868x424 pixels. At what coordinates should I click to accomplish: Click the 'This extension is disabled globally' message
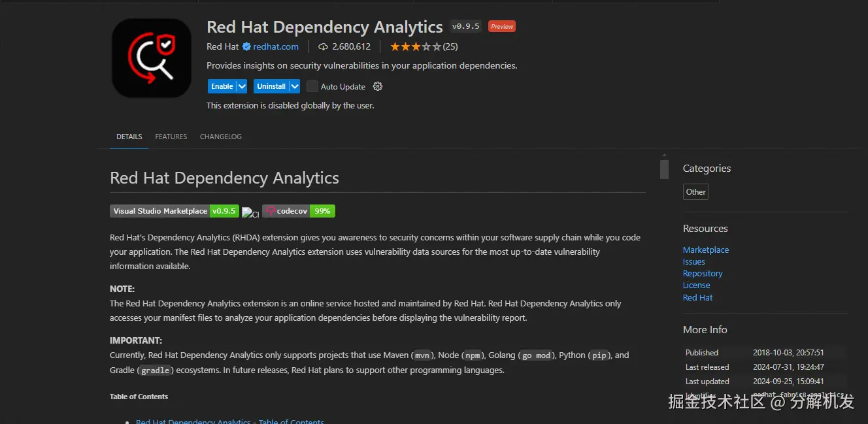pos(290,105)
